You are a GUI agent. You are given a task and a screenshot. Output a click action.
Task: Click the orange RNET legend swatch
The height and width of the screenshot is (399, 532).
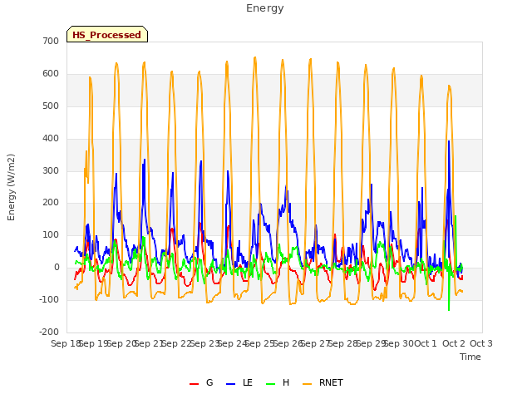(307, 384)
